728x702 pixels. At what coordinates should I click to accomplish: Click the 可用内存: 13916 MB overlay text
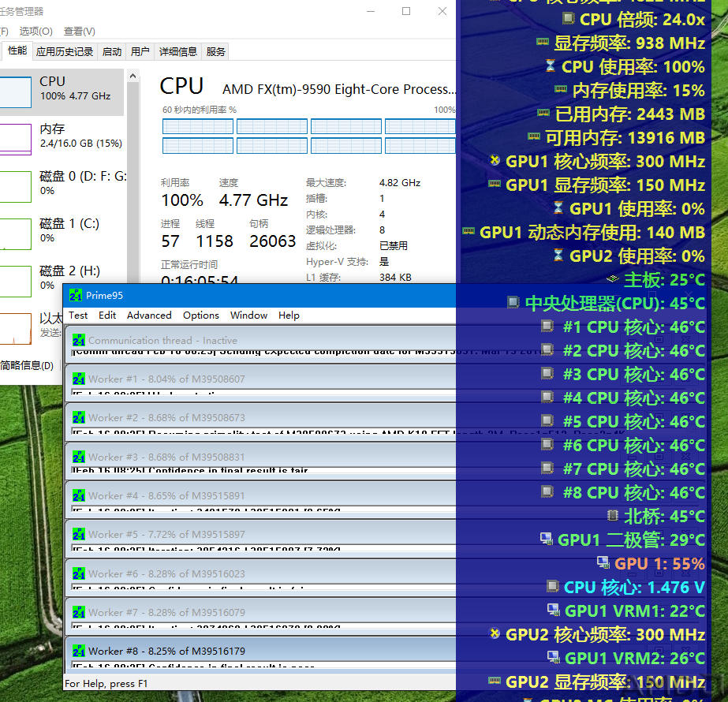point(625,137)
